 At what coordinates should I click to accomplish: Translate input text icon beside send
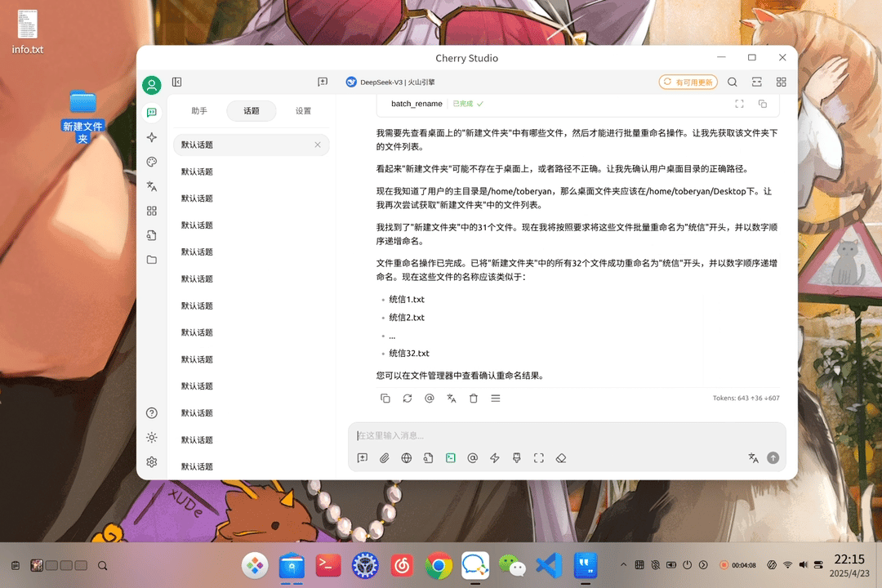point(753,458)
